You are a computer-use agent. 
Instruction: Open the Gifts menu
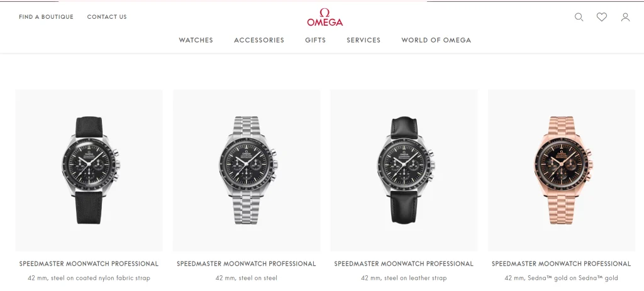(x=316, y=40)
